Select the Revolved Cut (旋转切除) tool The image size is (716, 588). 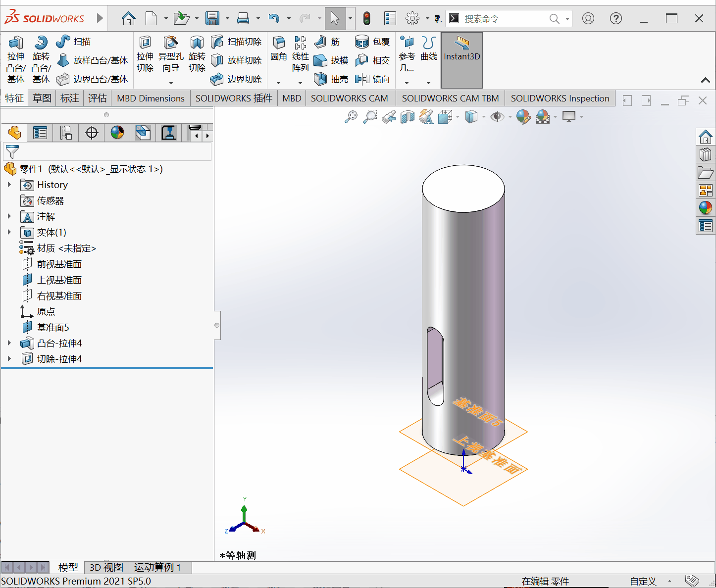point(197,54)
